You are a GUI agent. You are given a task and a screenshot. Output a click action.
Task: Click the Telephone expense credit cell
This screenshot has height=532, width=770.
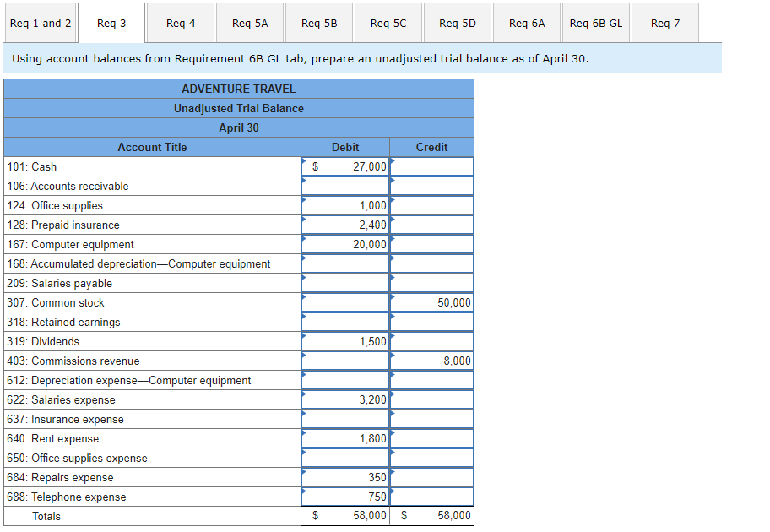(432, 497)
